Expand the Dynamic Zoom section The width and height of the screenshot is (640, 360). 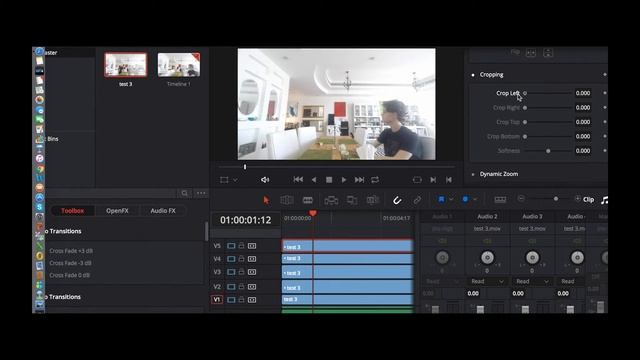499,174
